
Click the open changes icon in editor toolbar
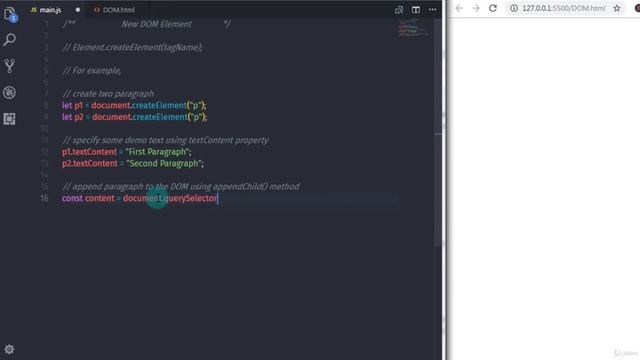click(x=399, y=10)
